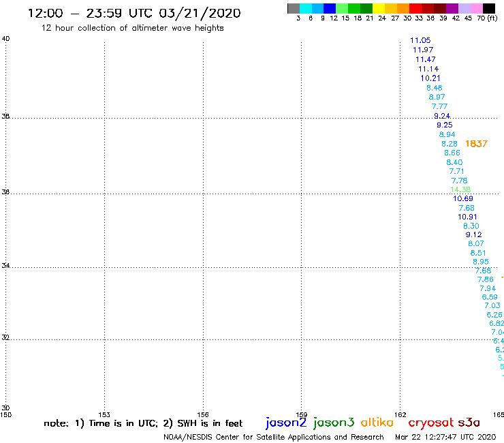This screenshot has width=504, height=443.
Task: Click the note about UTC time and SWH in feet
Action: [x=143, y=423]
